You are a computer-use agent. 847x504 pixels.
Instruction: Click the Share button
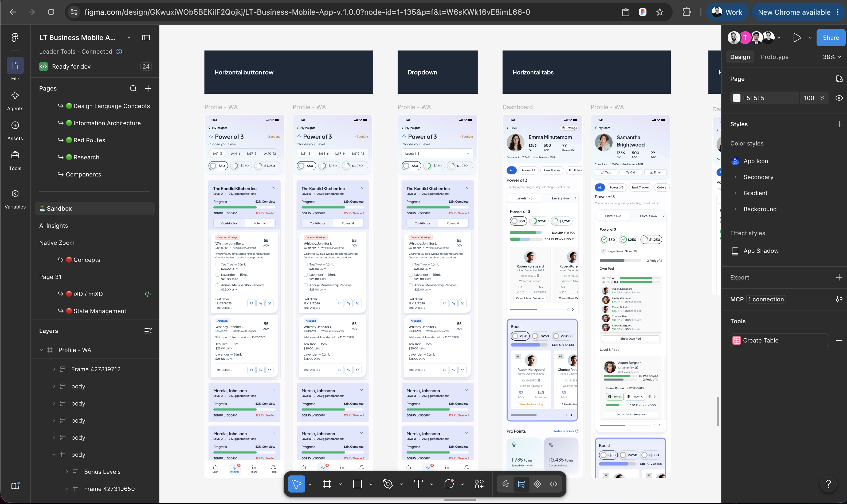[x=830, y=38]
